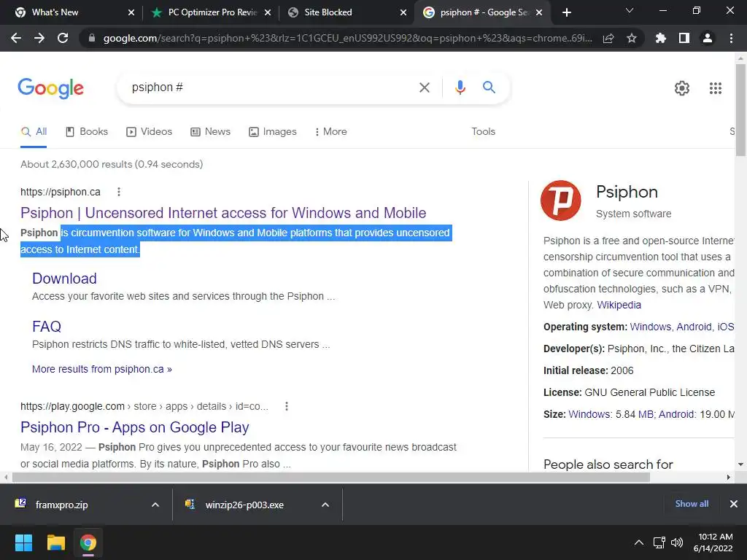
Task: Open the search Tools options
Action: click(483, 131)
